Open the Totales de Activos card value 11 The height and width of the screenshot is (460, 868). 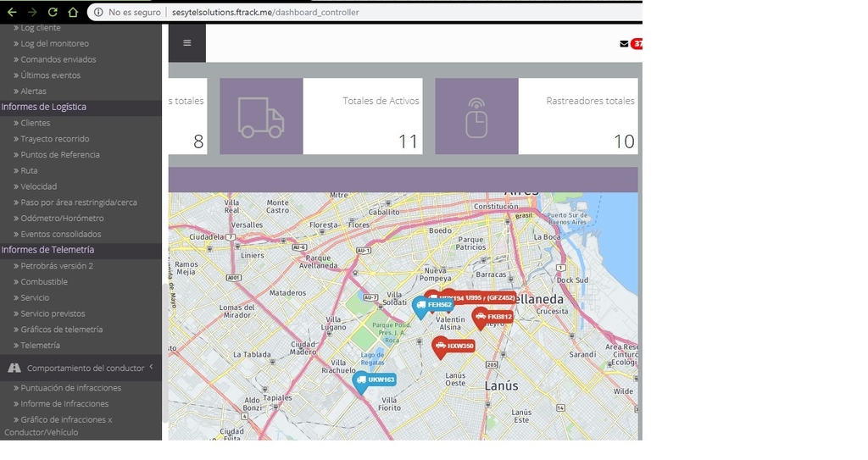408,141
